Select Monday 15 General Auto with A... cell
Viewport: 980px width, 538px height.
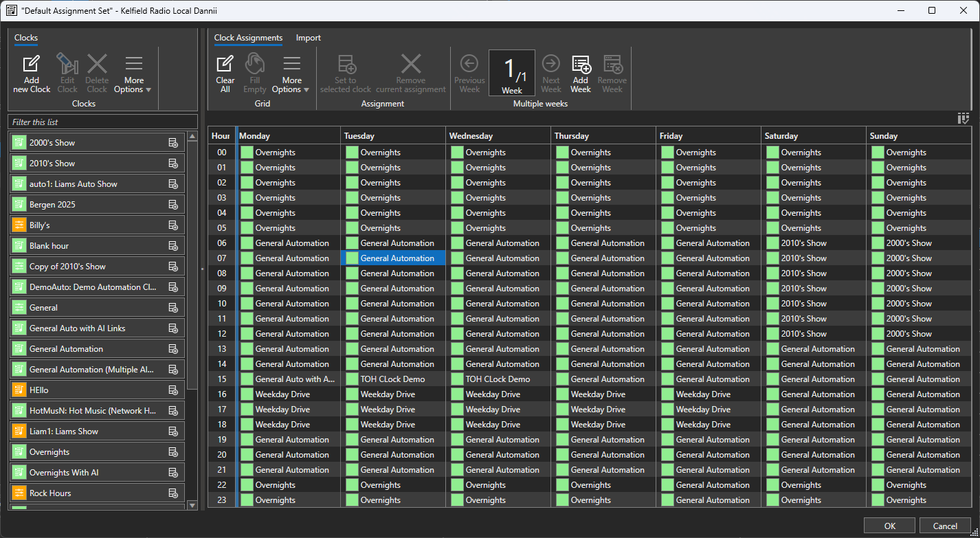click(x=288, y=379)
